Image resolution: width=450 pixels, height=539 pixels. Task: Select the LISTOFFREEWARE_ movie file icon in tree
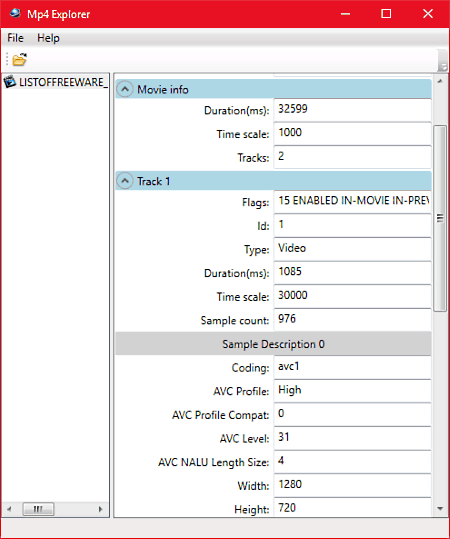(x=10, y=82)
